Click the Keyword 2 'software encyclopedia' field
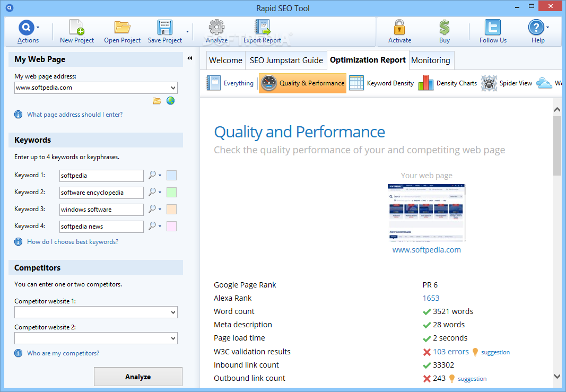The image size is (566, 392). point(101,193)
